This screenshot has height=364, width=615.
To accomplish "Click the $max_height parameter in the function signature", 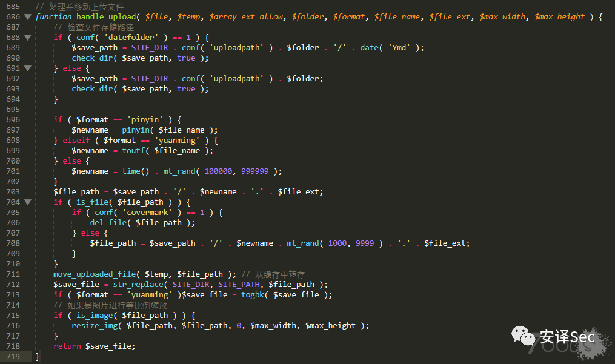I will tap(559, 17).
